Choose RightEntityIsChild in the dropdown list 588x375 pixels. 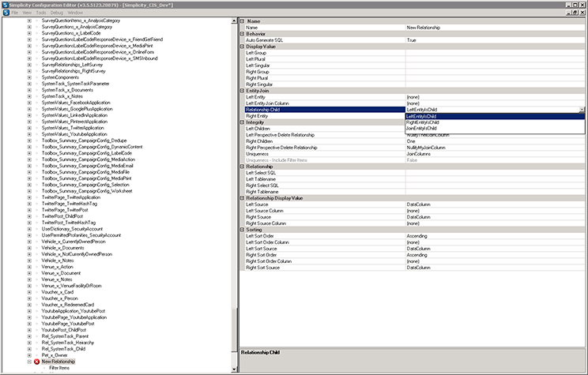coord(495,122)
